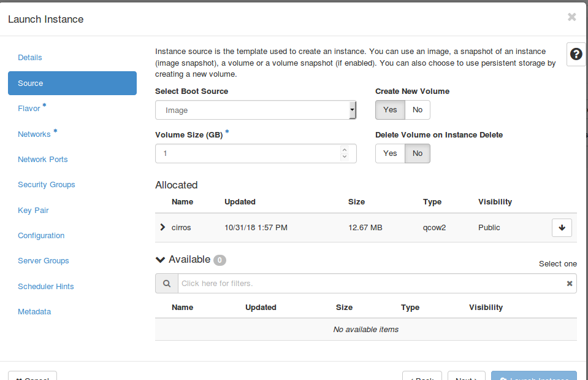Open the Networks step

[x=34, y=134]
